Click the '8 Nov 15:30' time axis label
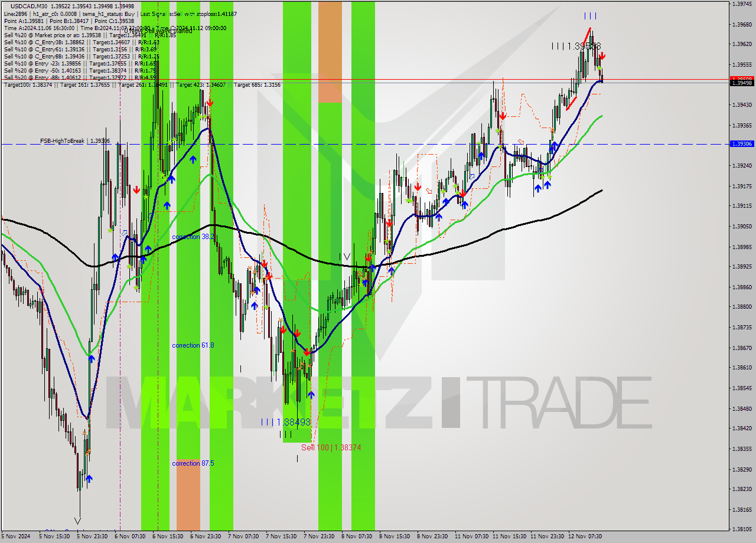Viewport: 756px width, 543px height. point(394,537)
